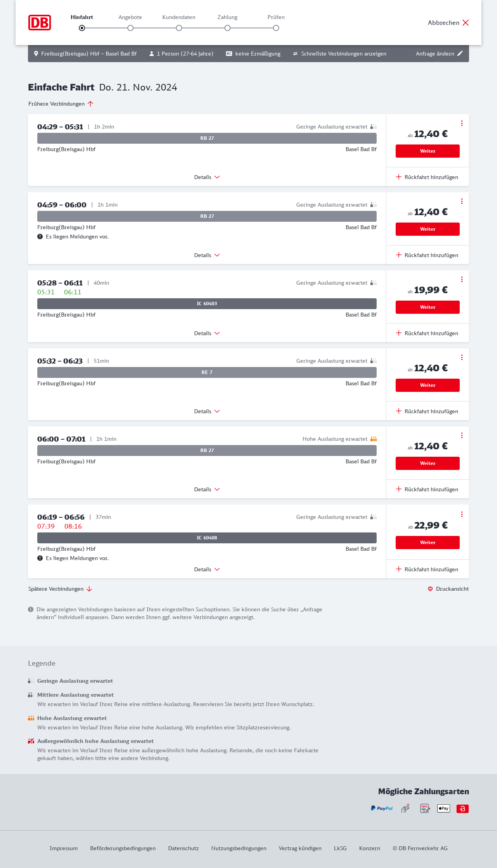Click the Anfrage ändern pencil icon
Screen dimensions: 497x868
click(x=460, y=54)
